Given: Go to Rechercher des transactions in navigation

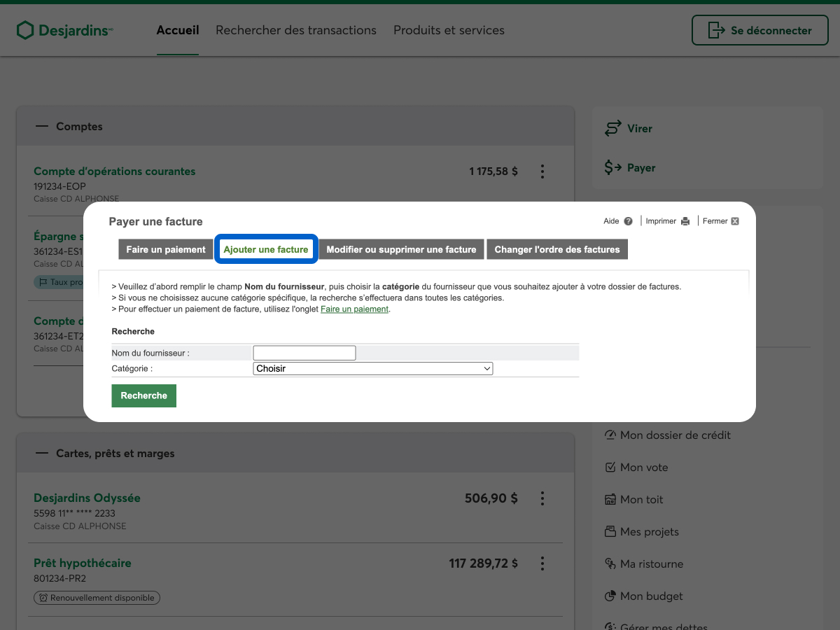Looking at the screenshot, I should (x=296, y=30).
